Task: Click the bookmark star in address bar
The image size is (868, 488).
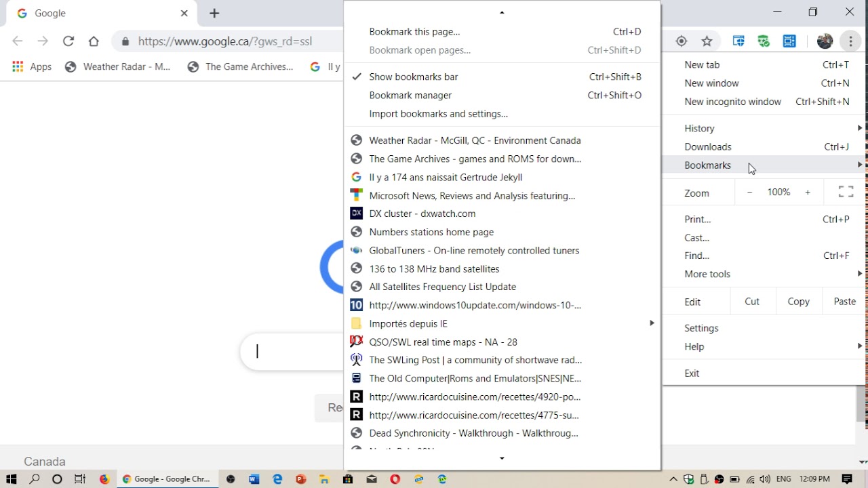Action: [x=707, y=41]
